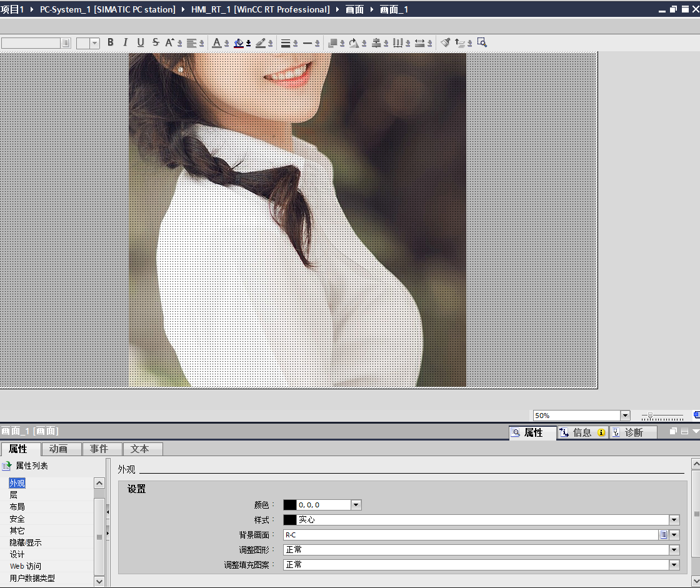Switch to the 事件 tab
This screenshot has width=700, height=588.
[99, 449]
